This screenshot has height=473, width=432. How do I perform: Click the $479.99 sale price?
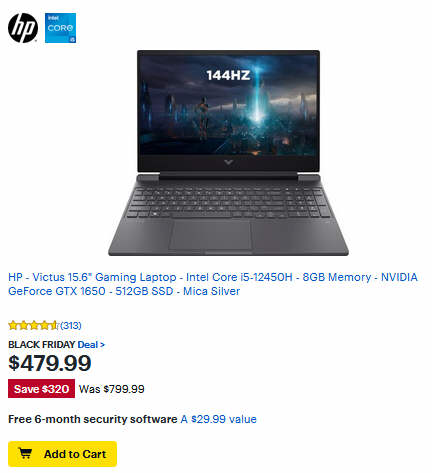pyautogui.click(x=50, y=363)
